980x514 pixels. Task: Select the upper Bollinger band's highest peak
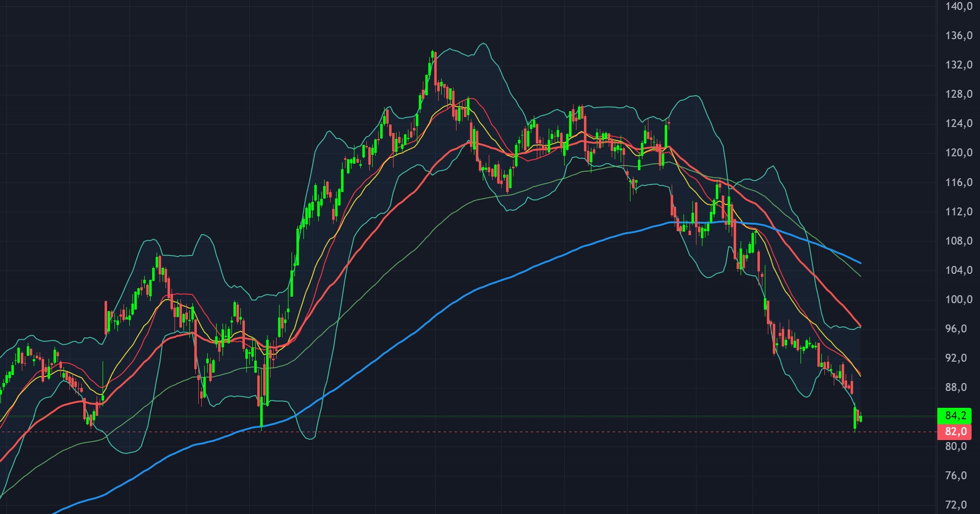pos(482,44)
